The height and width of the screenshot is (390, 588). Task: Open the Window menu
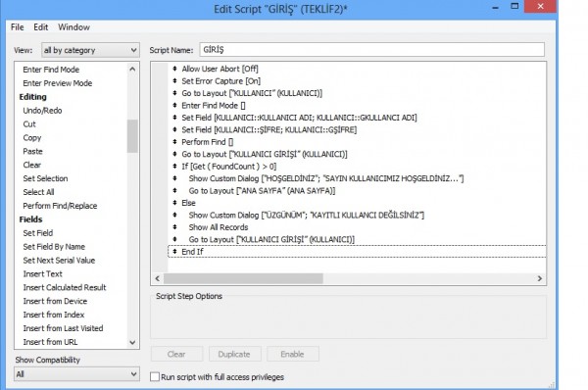point(73,27)
